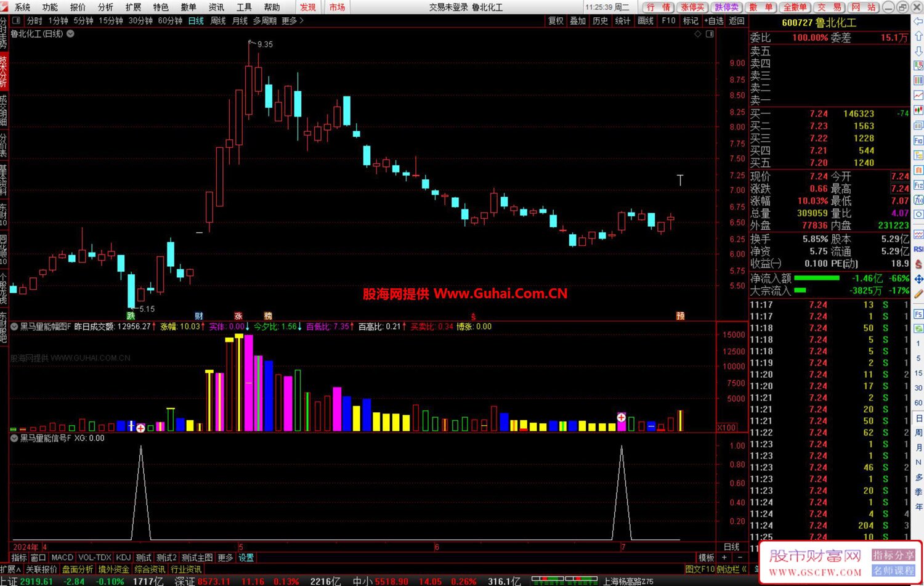This screenshot has height=586, width=924.
Task: Select the 月线 chart period
Action: pyautogui.click(x=240, y=21)
